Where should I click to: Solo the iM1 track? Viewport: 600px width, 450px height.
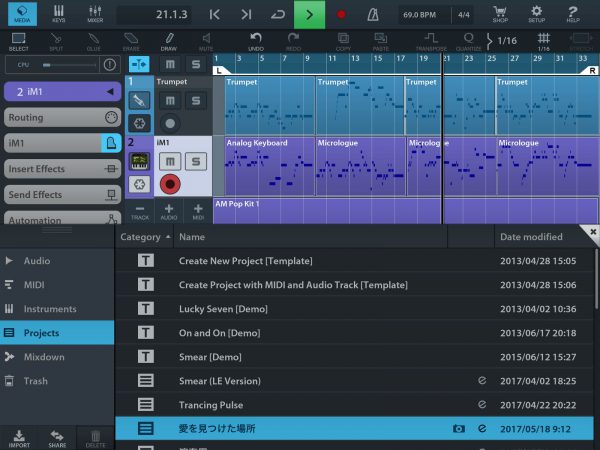click(196, 161)
